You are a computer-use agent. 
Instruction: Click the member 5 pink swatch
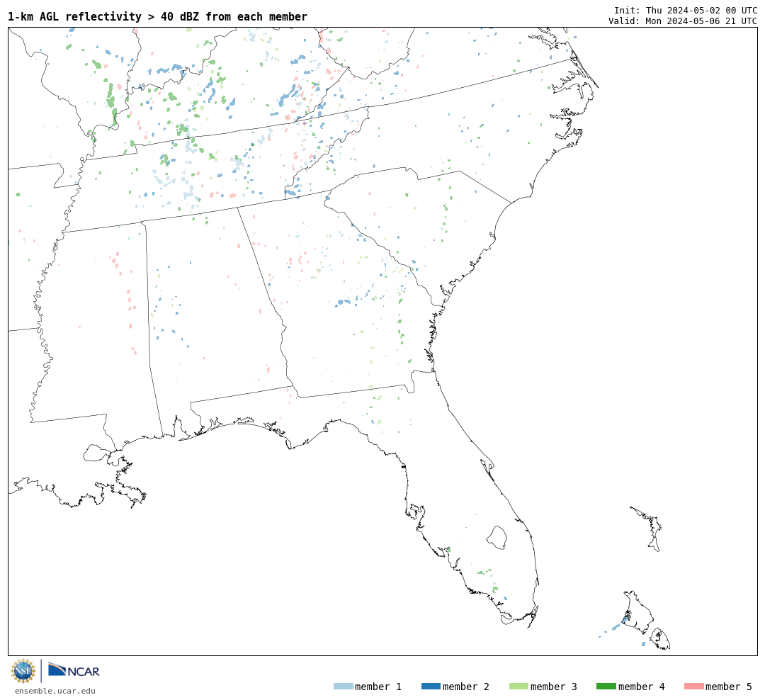click(x=693, y=687)
